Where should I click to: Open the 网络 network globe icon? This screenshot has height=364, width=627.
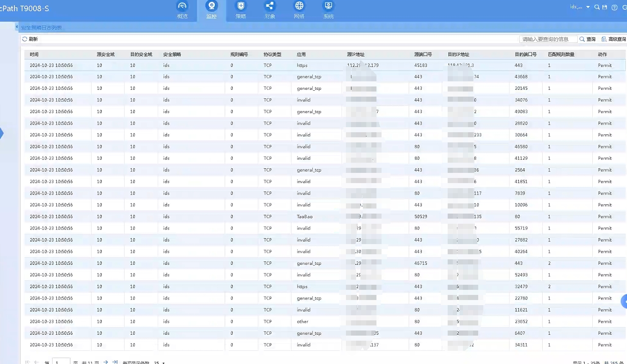[299, 10]
